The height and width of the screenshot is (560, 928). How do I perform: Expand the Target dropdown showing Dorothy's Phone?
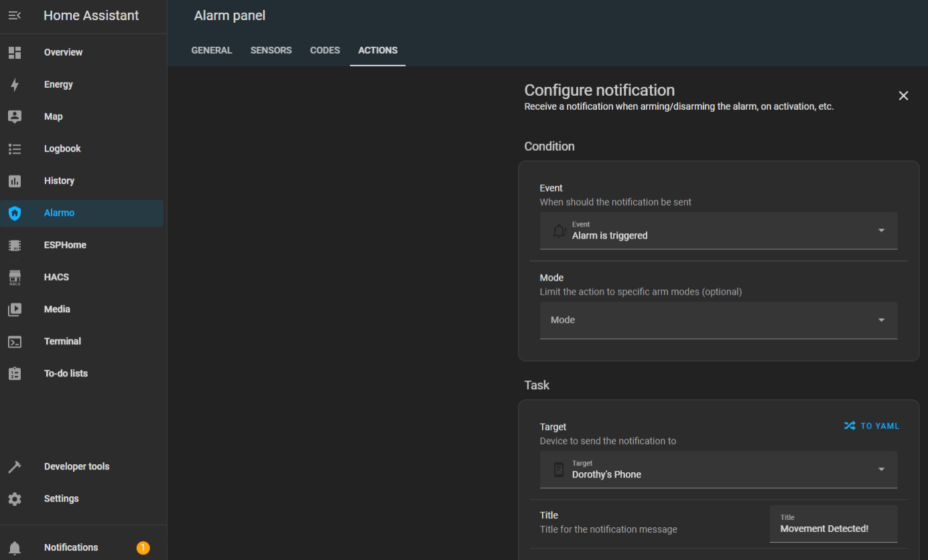tap(718, 470)
